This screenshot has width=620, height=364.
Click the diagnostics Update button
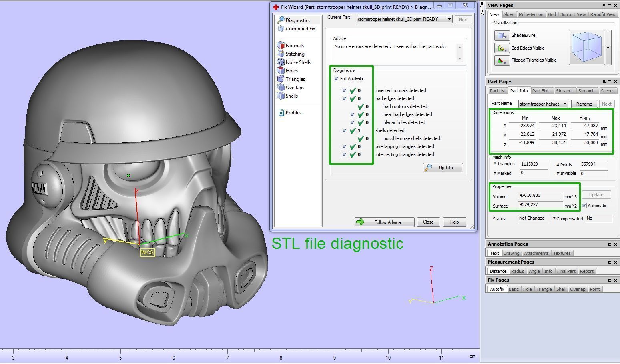pyautogui.click(x=443, y=168)
